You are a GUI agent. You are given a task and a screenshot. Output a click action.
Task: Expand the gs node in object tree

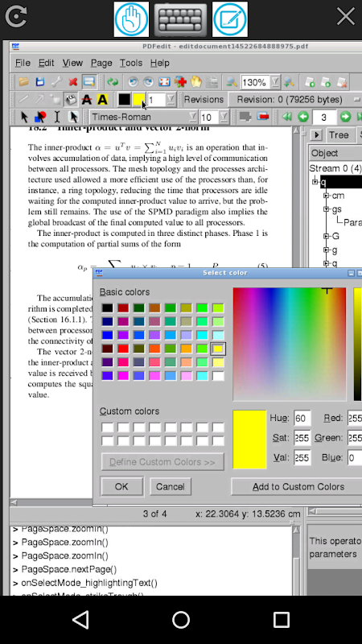click(327, 209)
